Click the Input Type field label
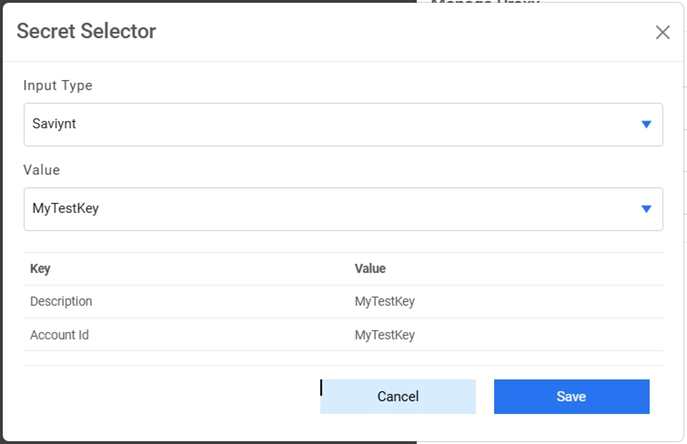This screenshot has height=444, width=687. 58,86
